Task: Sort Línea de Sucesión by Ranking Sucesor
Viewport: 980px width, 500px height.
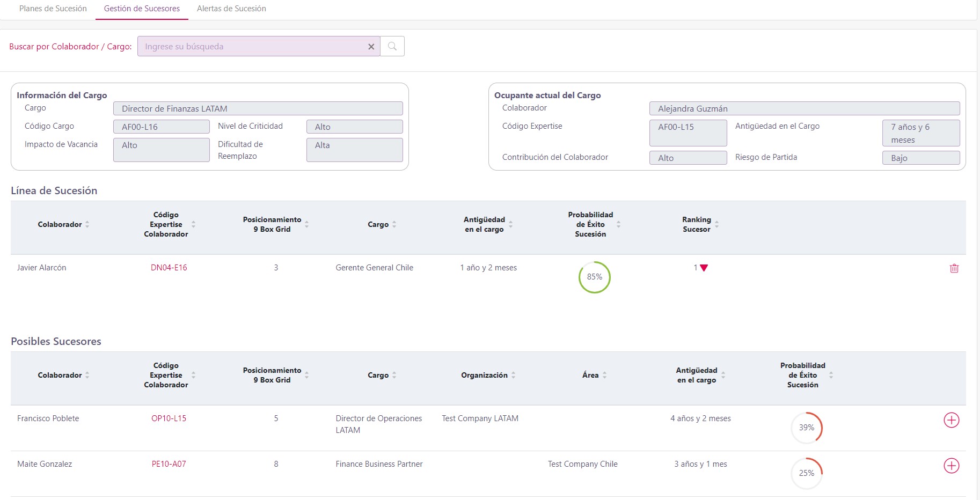Action: (716, 224)
